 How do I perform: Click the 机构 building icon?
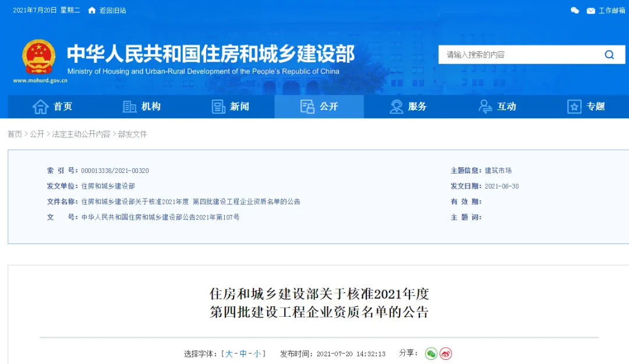coord(129,107)
